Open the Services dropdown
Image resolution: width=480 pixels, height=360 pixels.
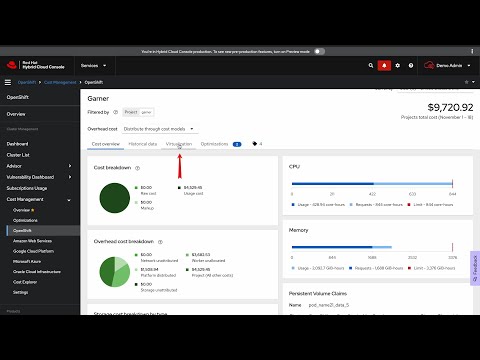point(93,66)
